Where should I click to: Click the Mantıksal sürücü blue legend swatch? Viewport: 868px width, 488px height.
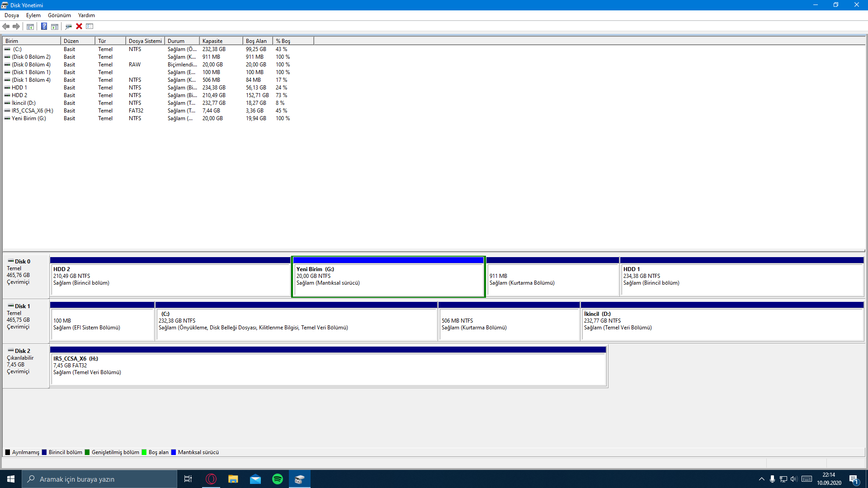(x=174, y=452)
